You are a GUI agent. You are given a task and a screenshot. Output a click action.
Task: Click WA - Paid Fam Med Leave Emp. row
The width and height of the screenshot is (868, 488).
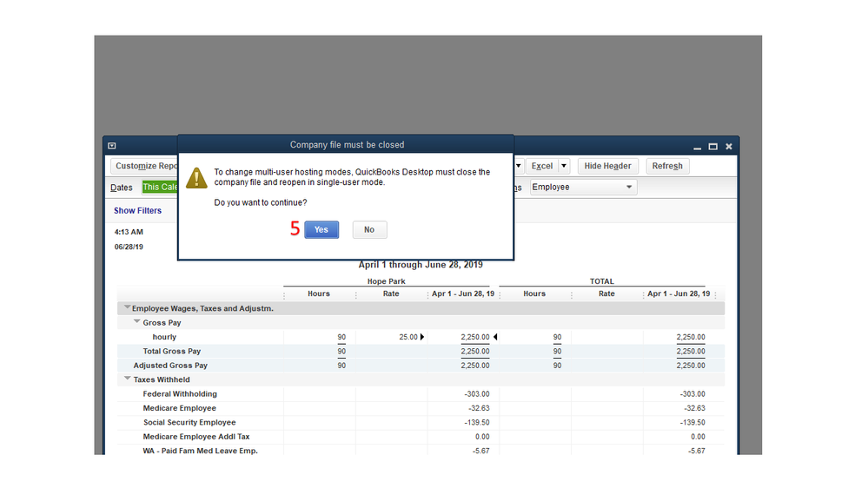(x=421, y=451)
